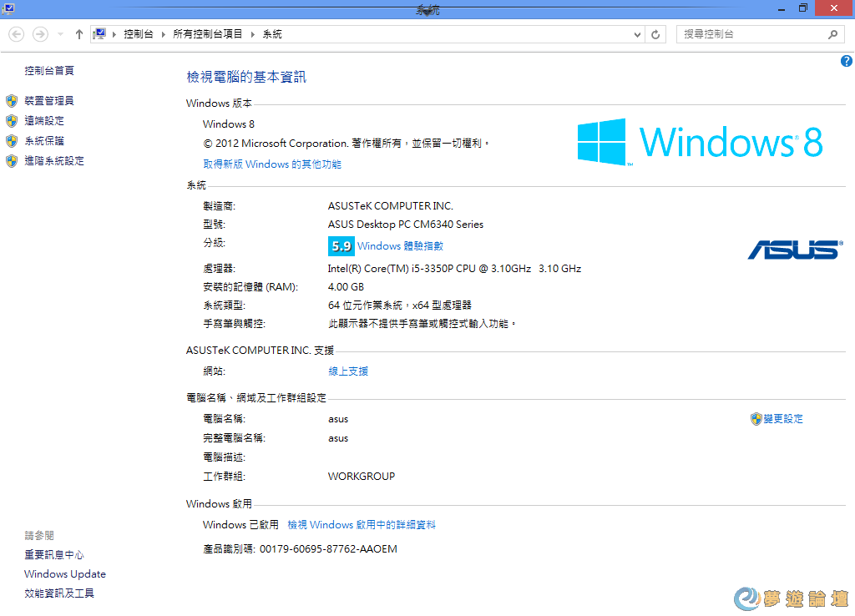Open the 線上支援 website link

(x=348, y=371)
